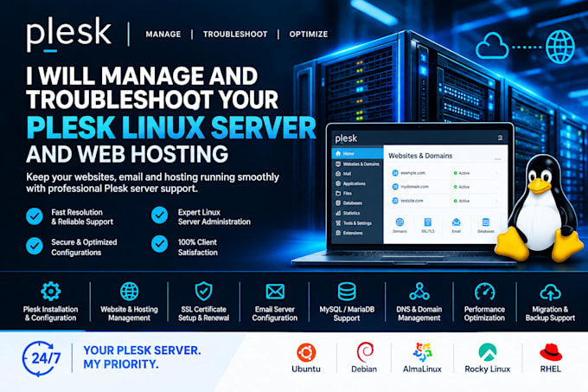Click the Databases icon in laptop dashboard
588x392 pixels.
coord(486,222)
